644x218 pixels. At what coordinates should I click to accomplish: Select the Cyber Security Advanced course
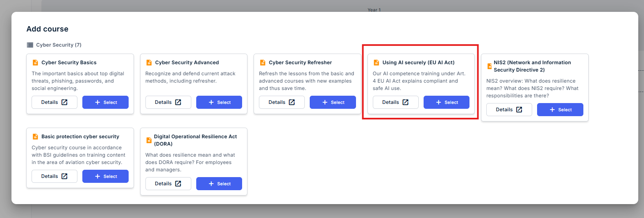219,102
